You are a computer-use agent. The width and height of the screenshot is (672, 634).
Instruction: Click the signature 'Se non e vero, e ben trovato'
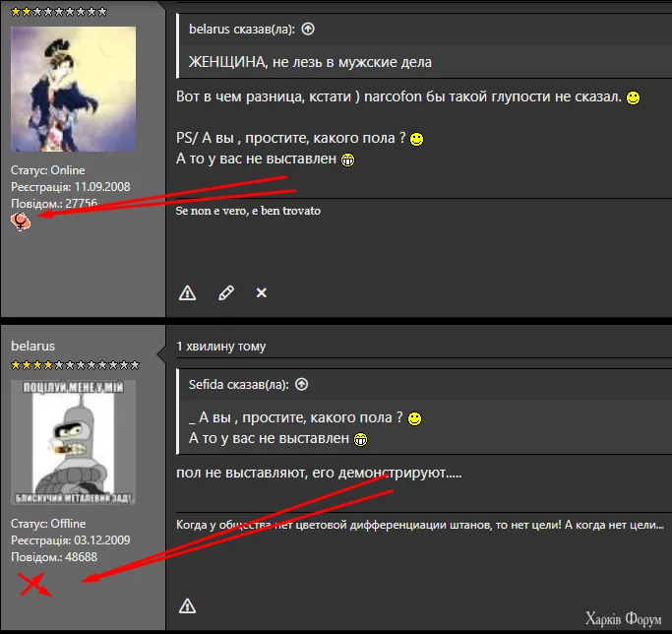pyautogui.click(x=248, y=211)
